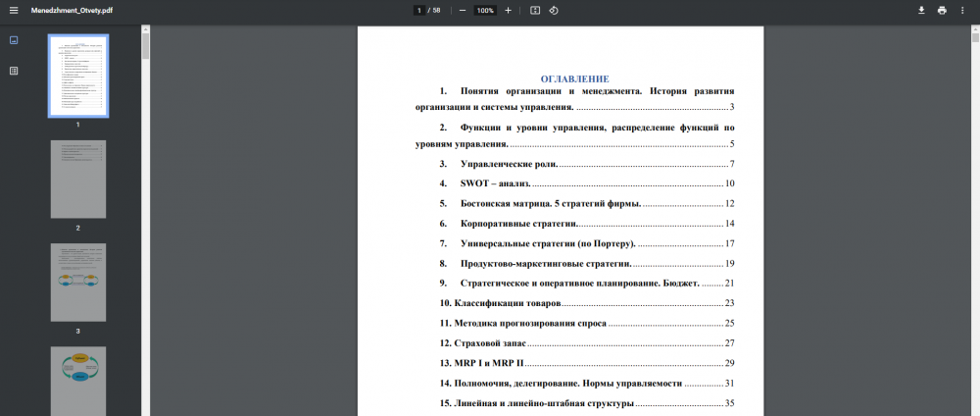Image resolution: width=980 pixels, height=416 pixels.
Task: Jump to page 3 thumbnail
Action: coord(78,282)
